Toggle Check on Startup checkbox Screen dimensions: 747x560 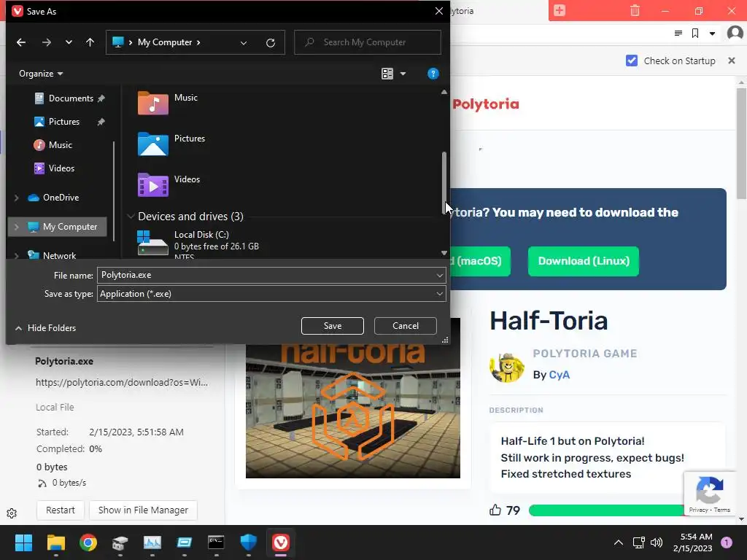[x=632, y=61]
